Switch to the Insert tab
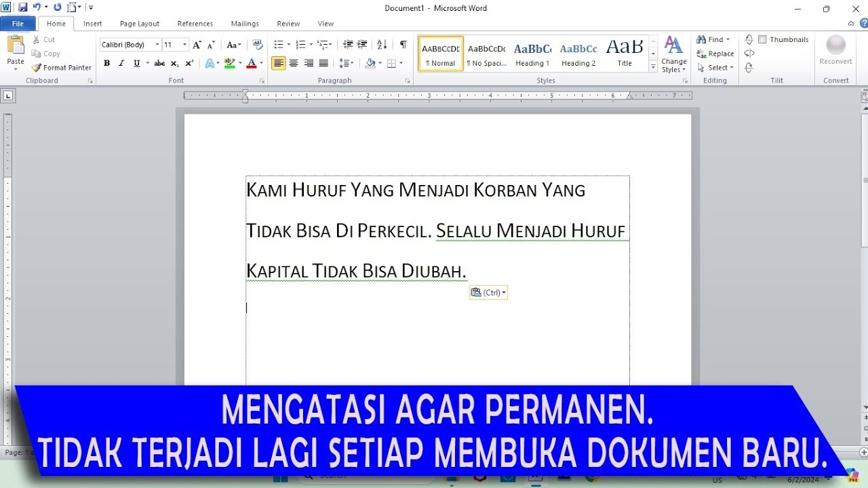 point(93,24)
